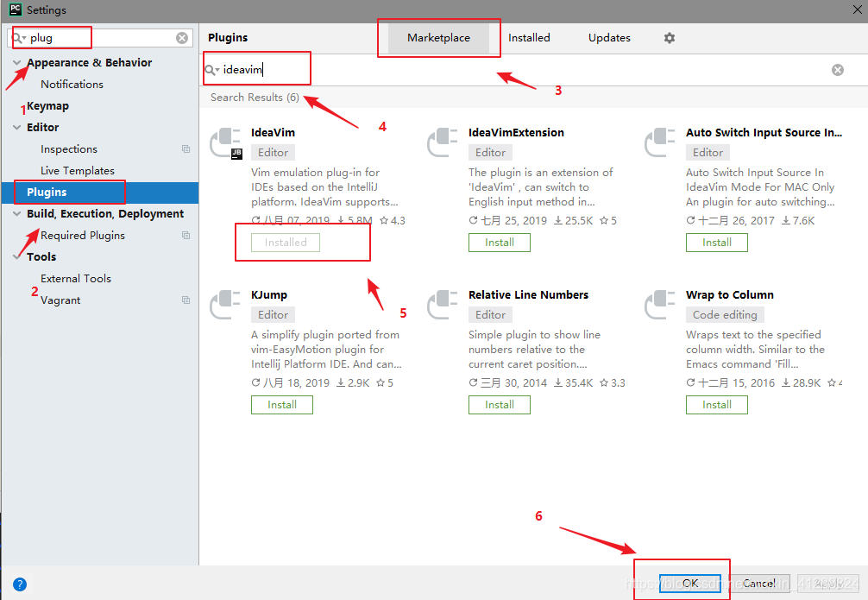Screen dimensions: 868x600
Task: Click the Auto Switch Input Source plugin icon
Action: click(x=660, y=142)
